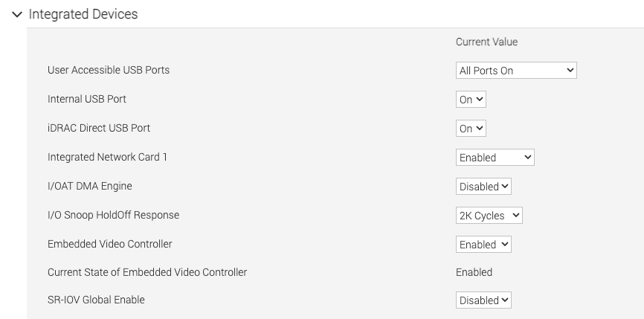This screenshot has height=319, width=644.
Task: Click the SR-IOV Global Enable label
Action: 96,300
